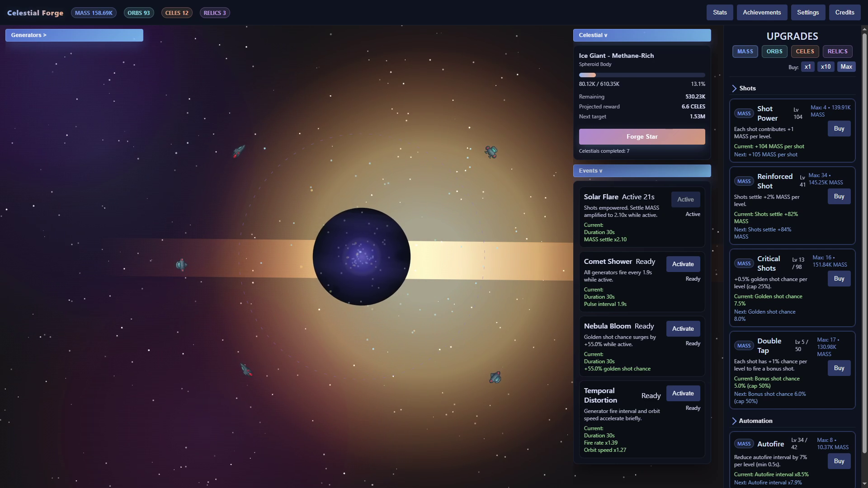The image size is (868, 488).
Task: Click the round satellite in the upper-right of the space view
Action: (x=491, y=151)
